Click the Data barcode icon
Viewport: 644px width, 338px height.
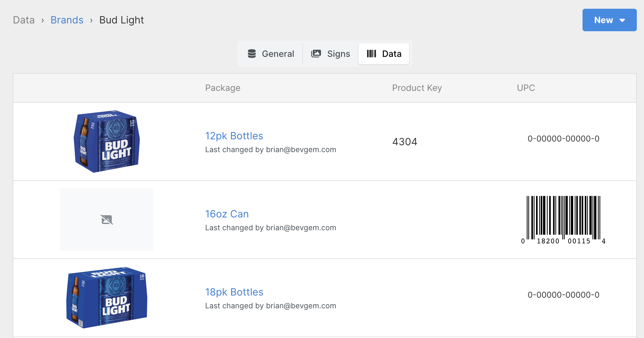pyautogui.click(x=372, y=54)
